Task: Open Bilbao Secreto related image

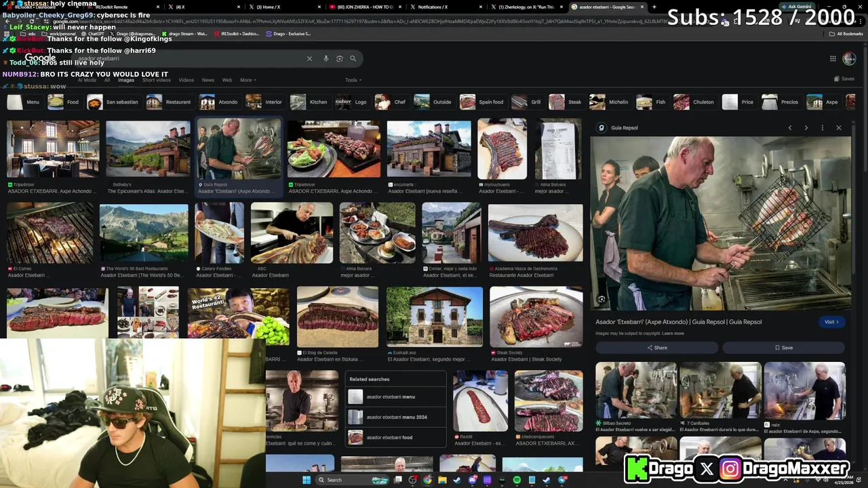Action: tap(636, 390)
